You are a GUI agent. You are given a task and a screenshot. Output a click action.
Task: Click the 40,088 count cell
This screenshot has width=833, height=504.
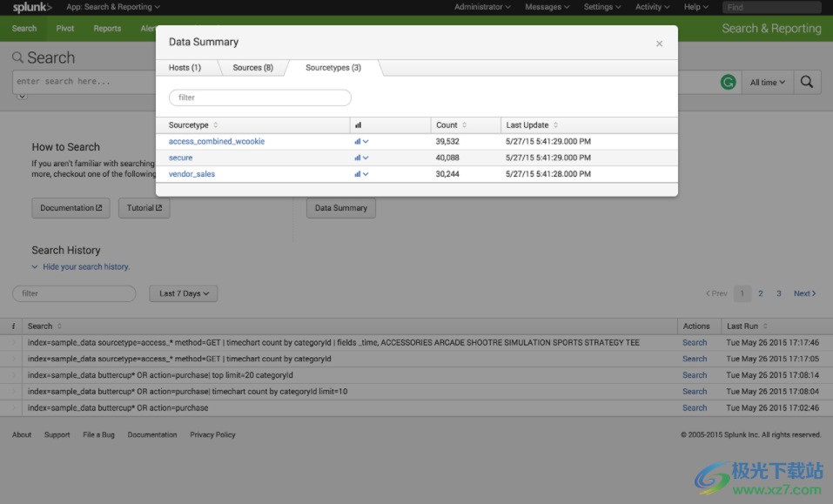pos(447,158)
